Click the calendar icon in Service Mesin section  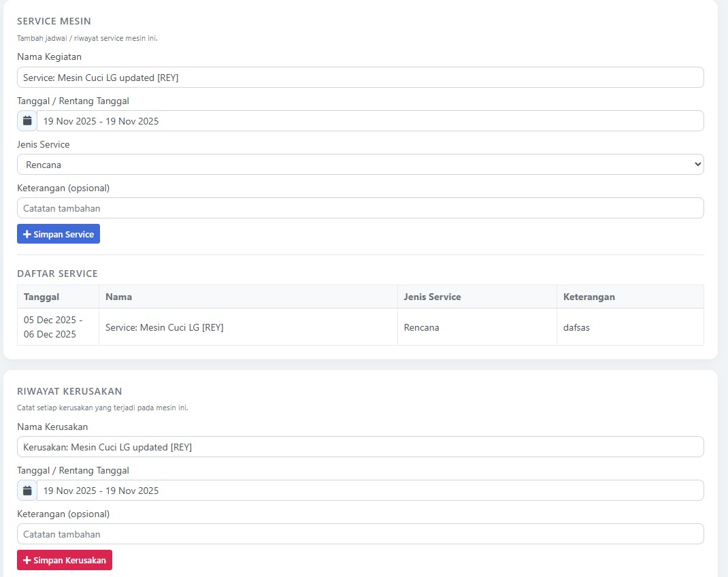point(27,121)
